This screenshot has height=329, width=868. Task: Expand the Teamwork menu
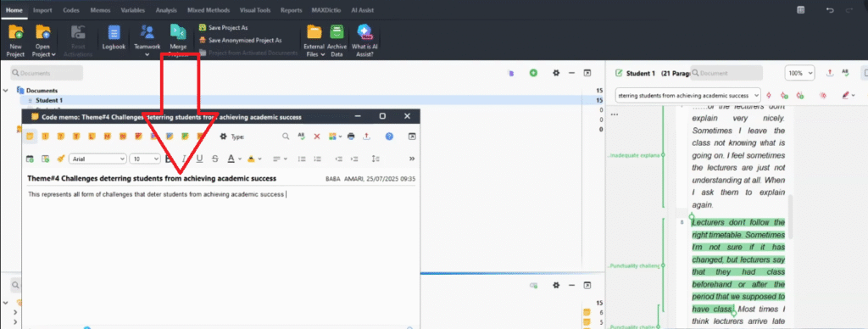(147, 54)
